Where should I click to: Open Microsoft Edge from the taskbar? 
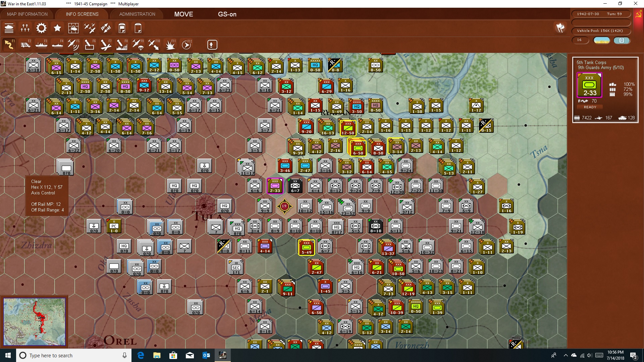(x=141, y=355)
